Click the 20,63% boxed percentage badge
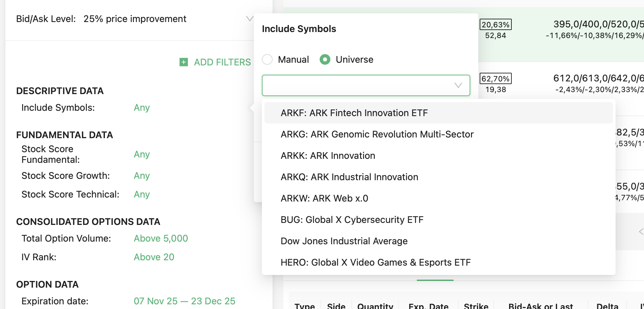 click(x=495, y=25)
